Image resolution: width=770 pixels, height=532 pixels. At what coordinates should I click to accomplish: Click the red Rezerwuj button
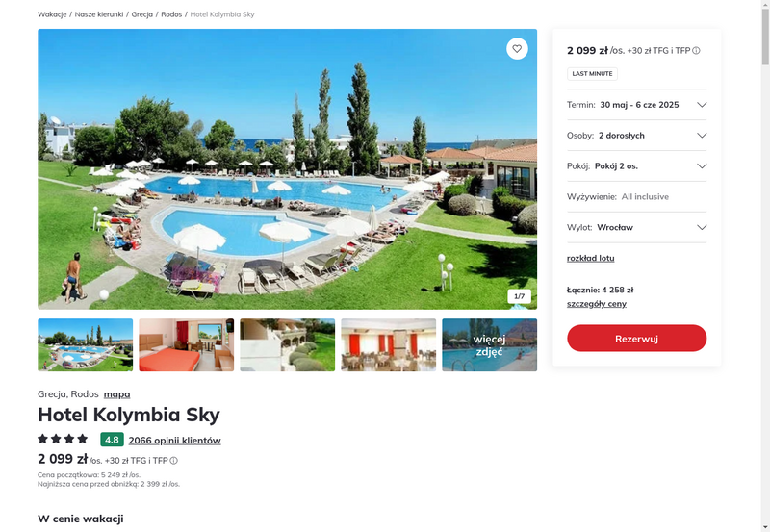(x=636, y=338)
